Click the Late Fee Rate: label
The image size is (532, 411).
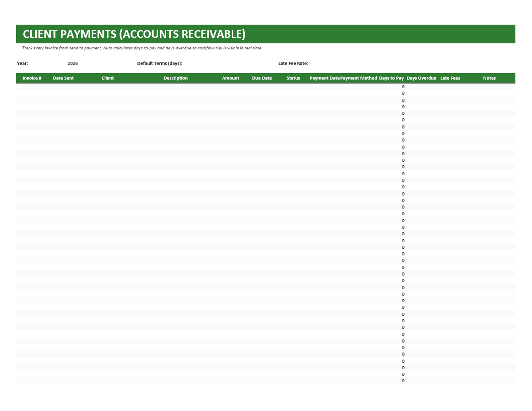pos(293,63)
